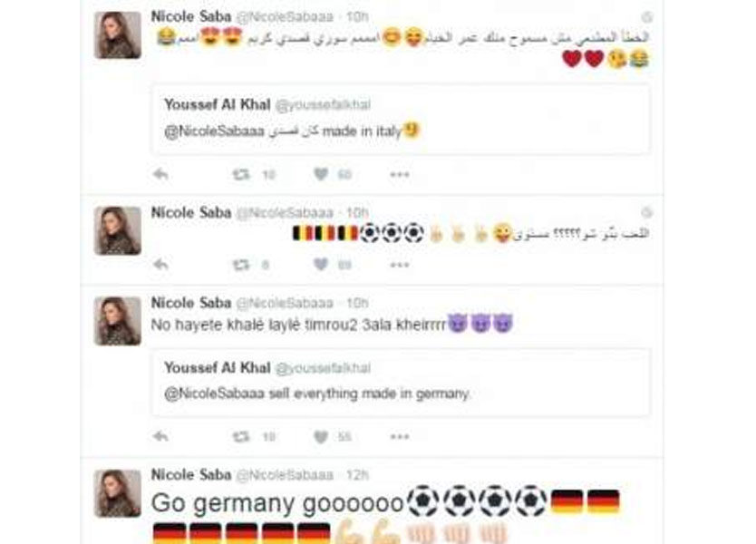
Task: Reply to the Belgium flags tweet
Action: pos(160,264)
